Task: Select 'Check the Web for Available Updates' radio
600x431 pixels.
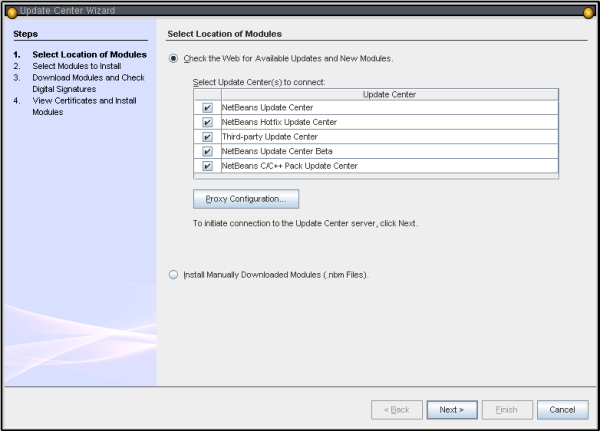Action: point(173,59)
